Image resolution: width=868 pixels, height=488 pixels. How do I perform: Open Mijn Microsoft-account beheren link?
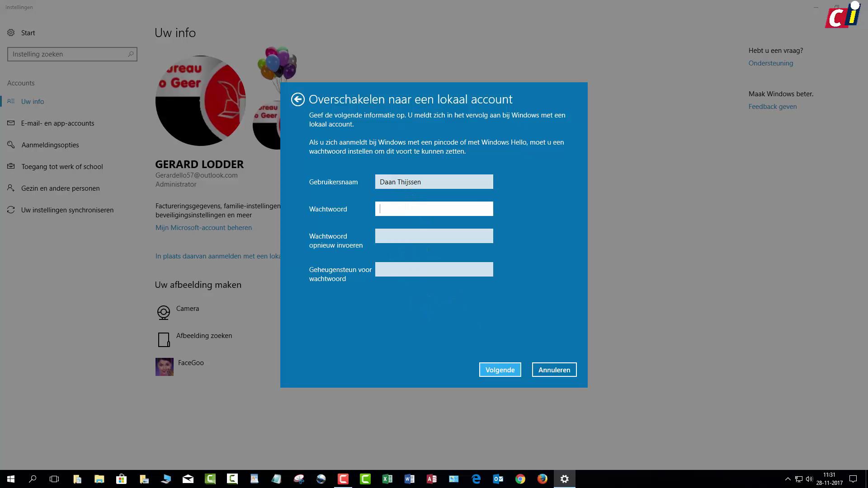(x=203, y=227)
